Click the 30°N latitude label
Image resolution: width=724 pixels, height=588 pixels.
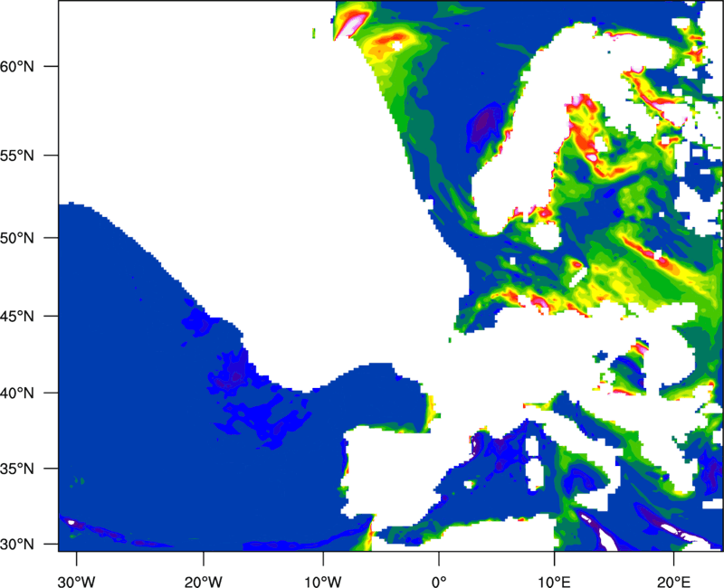(x=17, y=545)
